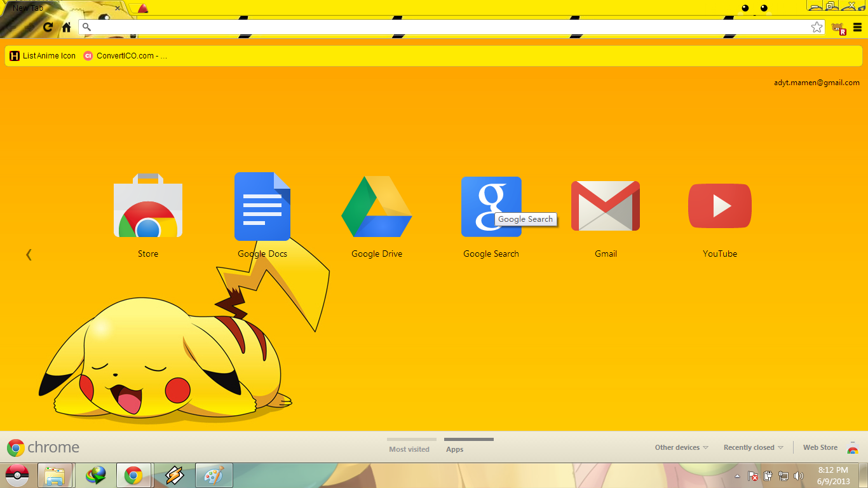Click the Google Drive label text
The height and width of the screenshot is (488, 868).
pyautogui.click(x=377, y=254)
